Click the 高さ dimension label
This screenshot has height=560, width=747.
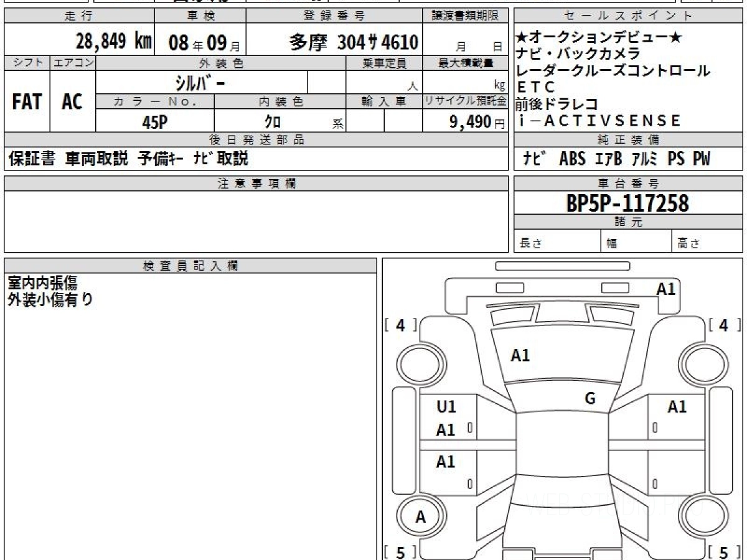click(688, 244)
